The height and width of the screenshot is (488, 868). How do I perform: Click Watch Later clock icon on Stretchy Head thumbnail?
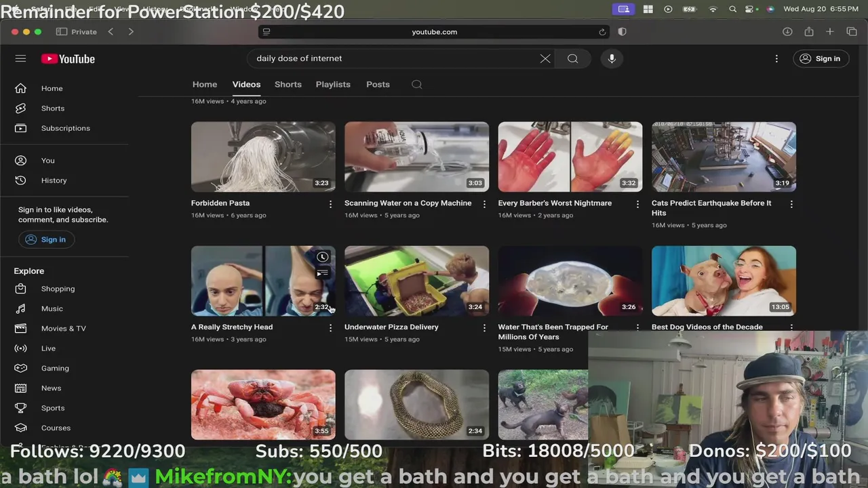323,257
